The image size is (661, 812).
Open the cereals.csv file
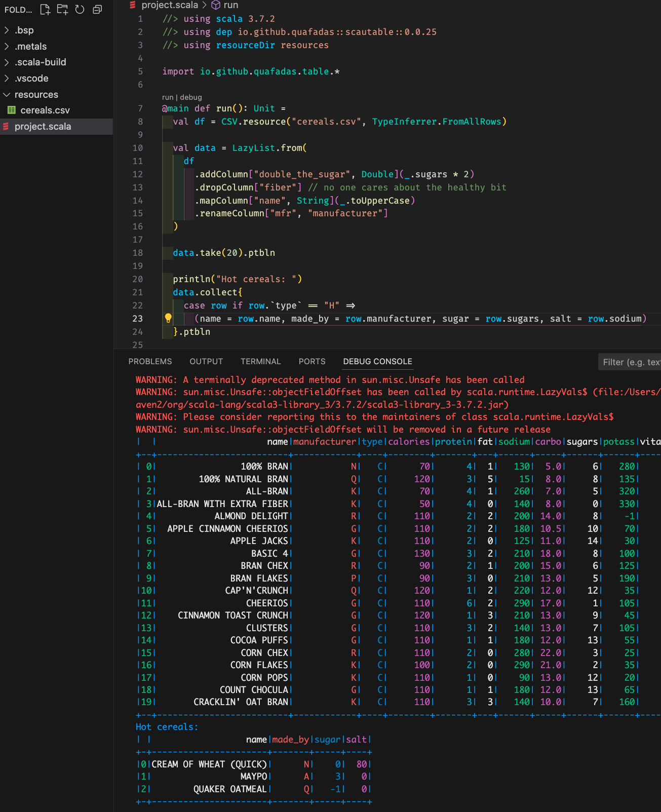click(45, 110)
